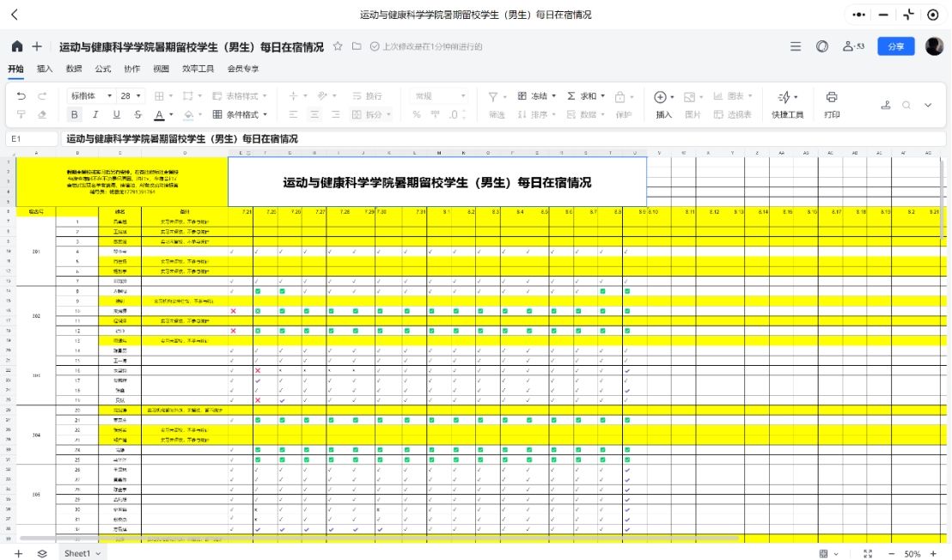Select the format painter icon
The image size is (952, 560).
point(21,114)
